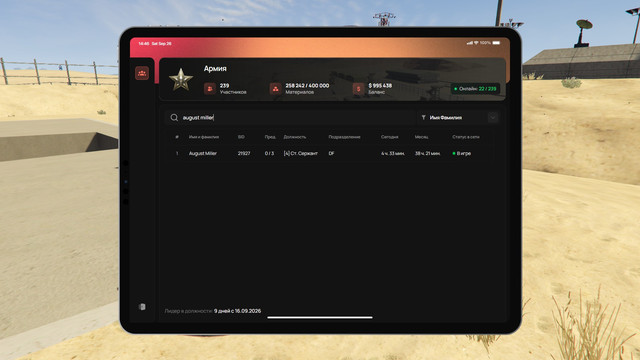
Task: Click the Баланс dollar icon
Action: 358,89
